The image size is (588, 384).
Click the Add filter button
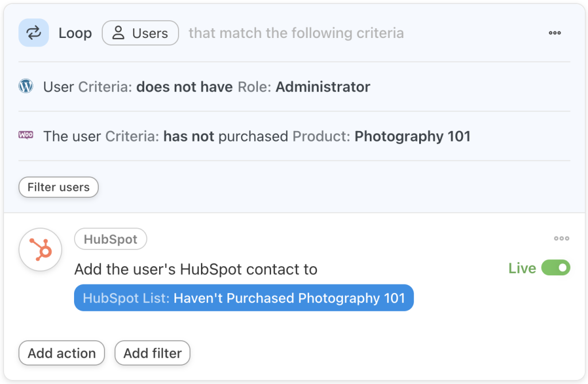152,353
